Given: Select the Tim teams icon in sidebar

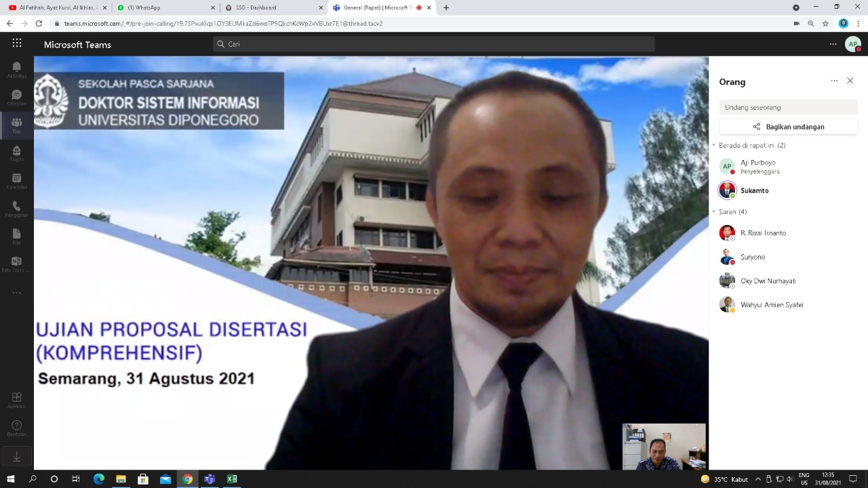Looking at the screenshot, I should (x=16, y=125).
